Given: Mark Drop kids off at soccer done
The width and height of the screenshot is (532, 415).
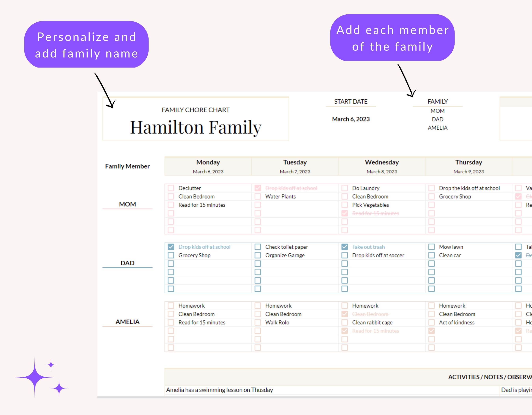Looking at the screenshot, I should [x=345, y=255].
